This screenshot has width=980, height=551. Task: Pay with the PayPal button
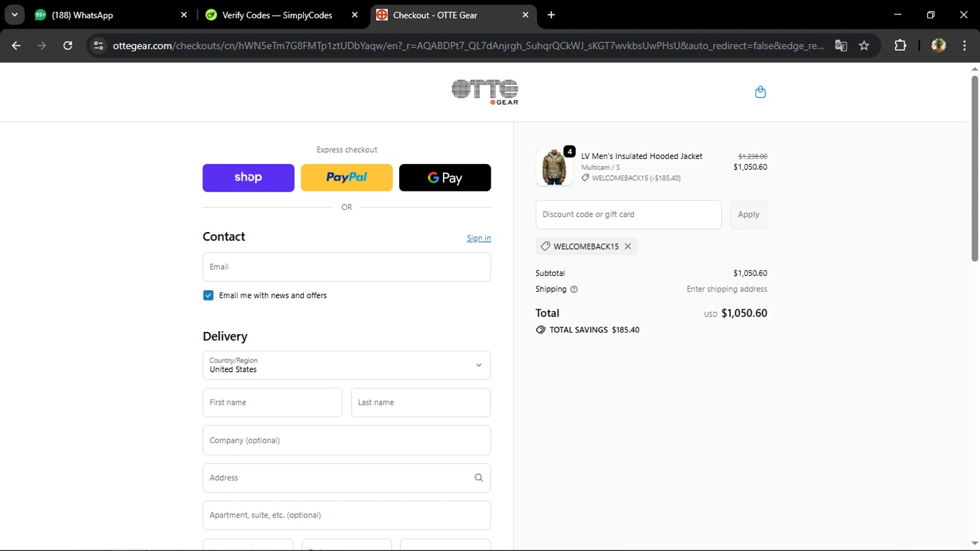click(347, 178)
